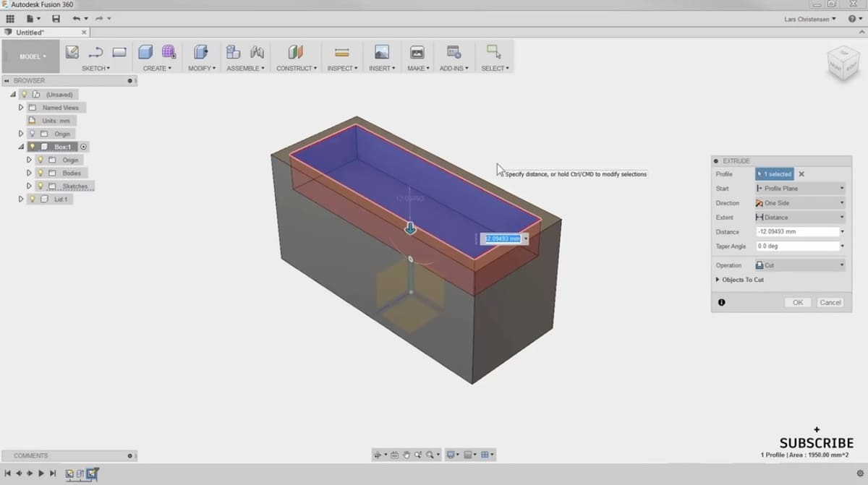The width and height of the screenshot is (868, 485).
Task: Click the 1 selected profile button
Action: (x=775, y=174)
